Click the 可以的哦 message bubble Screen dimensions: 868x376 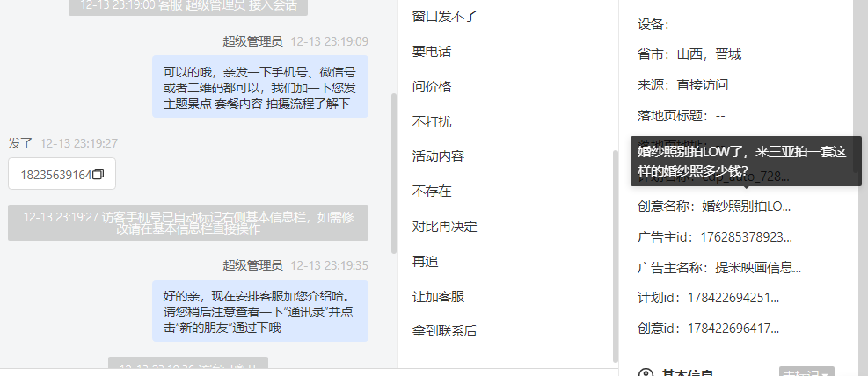[x=260, y=86]
